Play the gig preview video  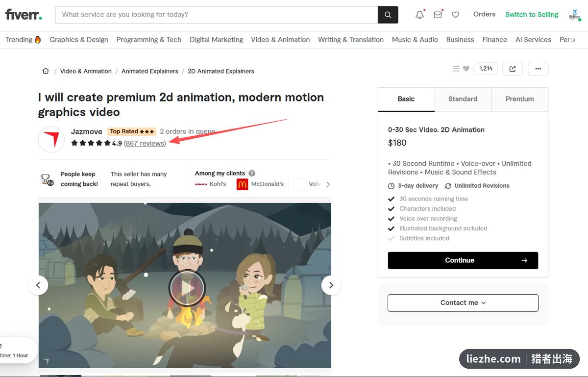(x=187, y=288)
